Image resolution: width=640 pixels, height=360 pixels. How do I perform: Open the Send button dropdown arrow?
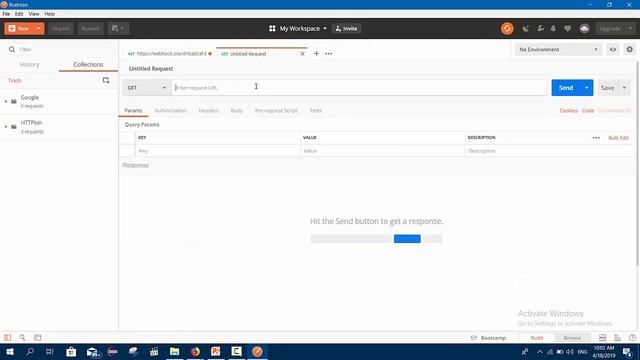tap(587, 88)
